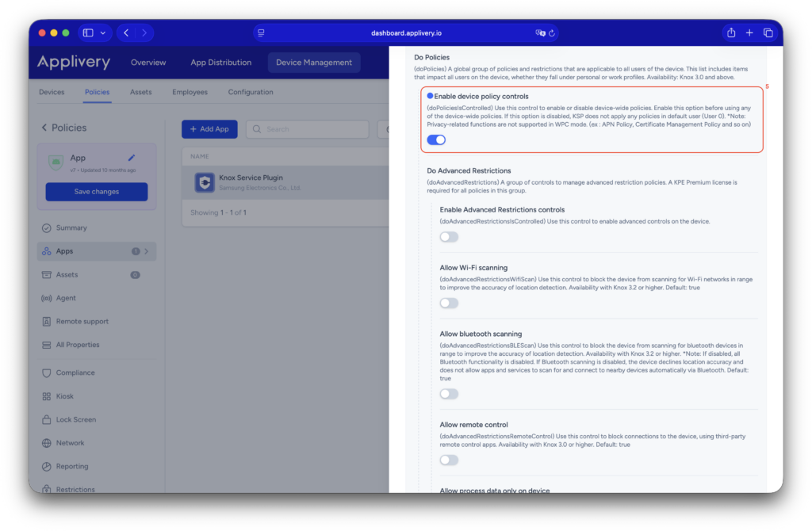This screenshot has width=812, height=531.
Task: Click the Safari tab overview icon
Action: 768,32
